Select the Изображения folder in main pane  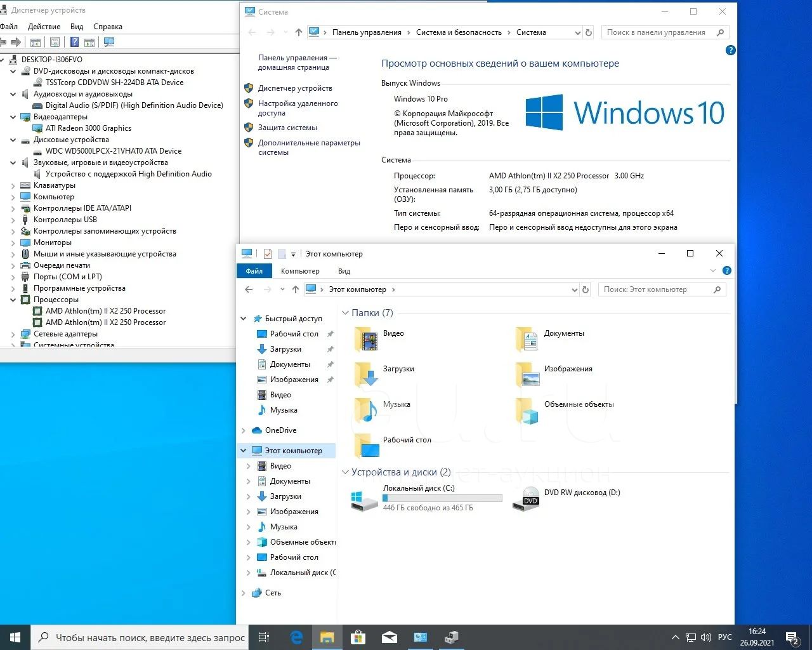(x=554, y=374)
